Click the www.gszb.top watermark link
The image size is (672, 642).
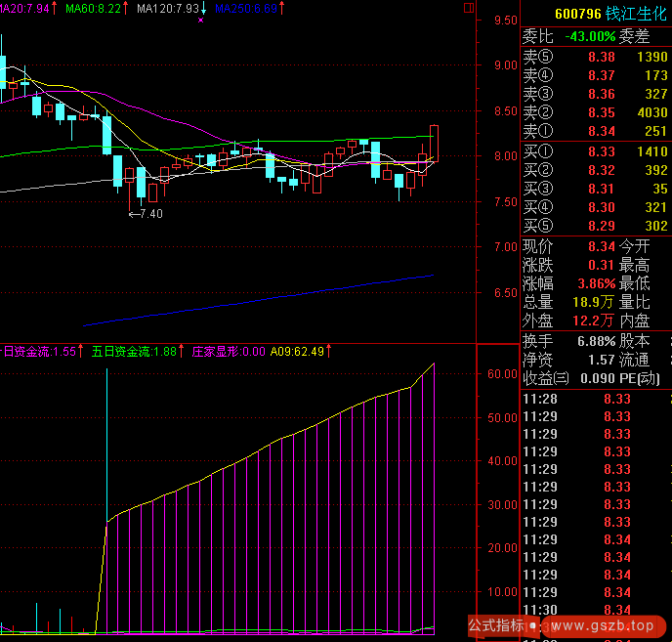coord(600,626)
